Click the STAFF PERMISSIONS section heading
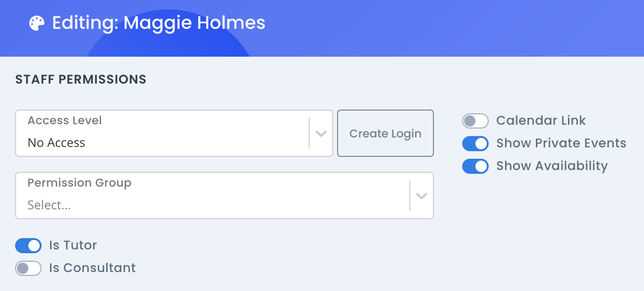This screenshot has width=644, height=291. click(x=80, y=79)
